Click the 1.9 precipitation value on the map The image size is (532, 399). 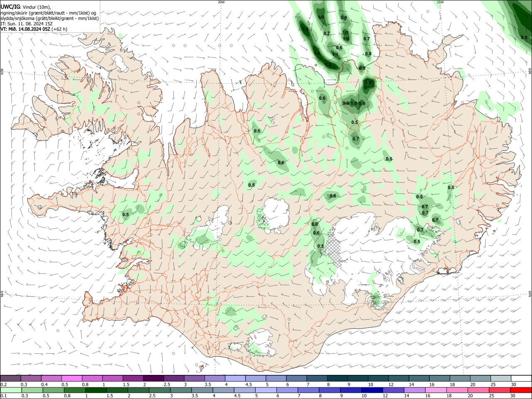[x=368, y=83]
